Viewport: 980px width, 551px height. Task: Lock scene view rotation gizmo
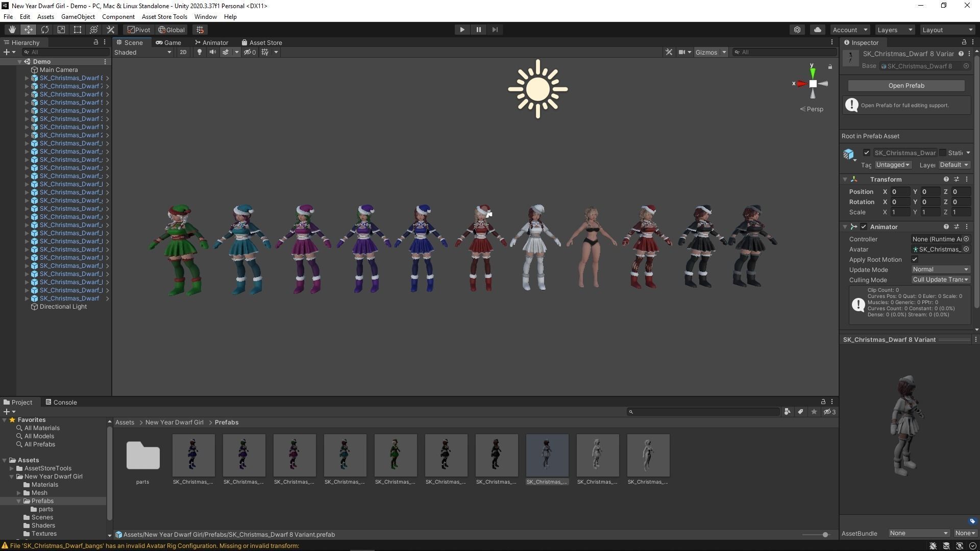point(830,67)
